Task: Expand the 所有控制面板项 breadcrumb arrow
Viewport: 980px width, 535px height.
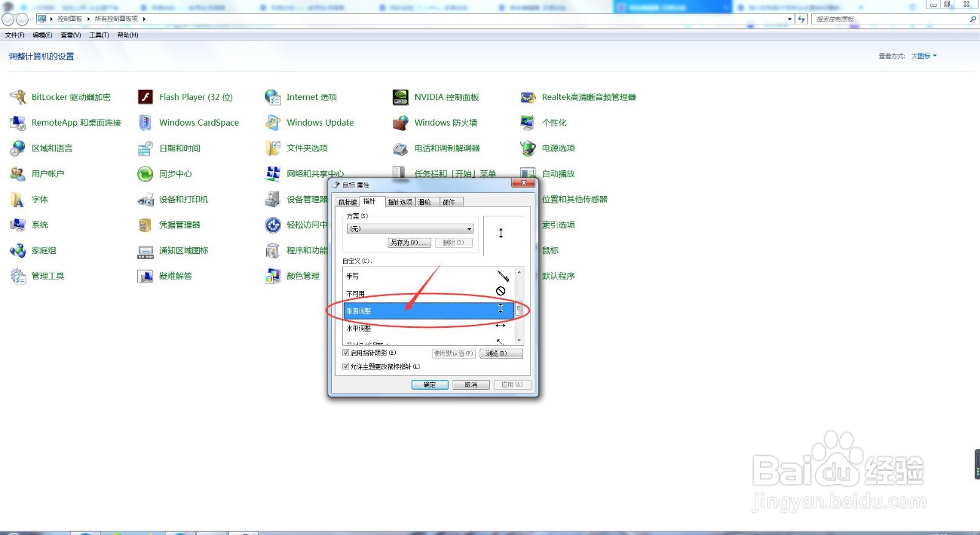Action: point(144,19)
